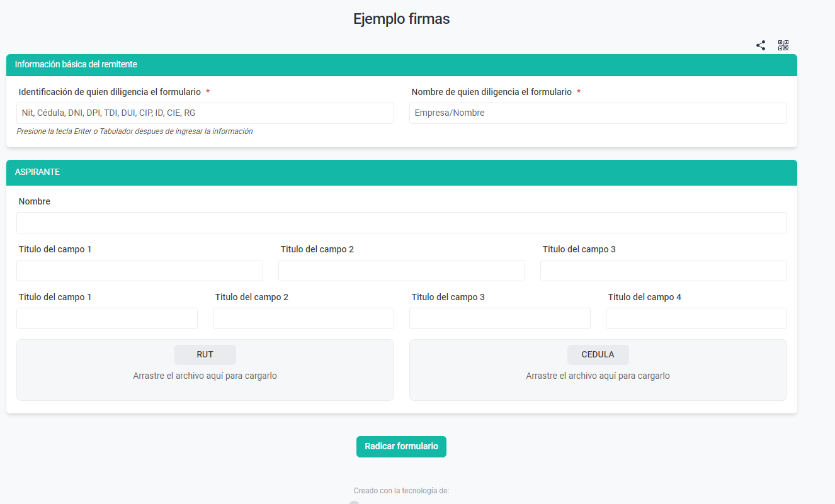Select the Titulo del campo 4 input

tap(696, 318)
